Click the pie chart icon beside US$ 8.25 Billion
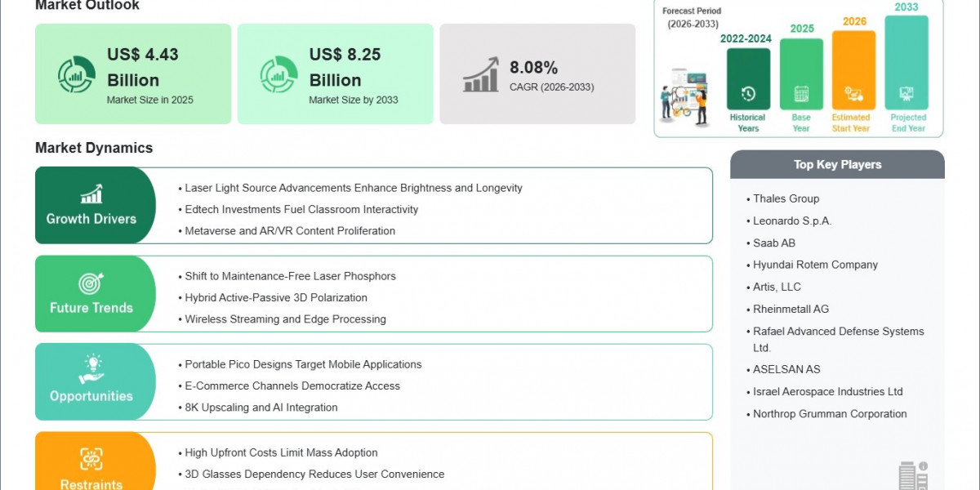 coord(278,74)
